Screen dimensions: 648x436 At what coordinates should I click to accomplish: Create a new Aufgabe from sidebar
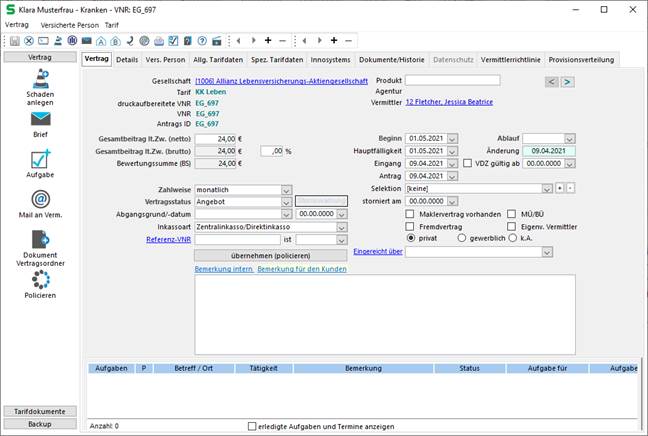tap(40, 160)
